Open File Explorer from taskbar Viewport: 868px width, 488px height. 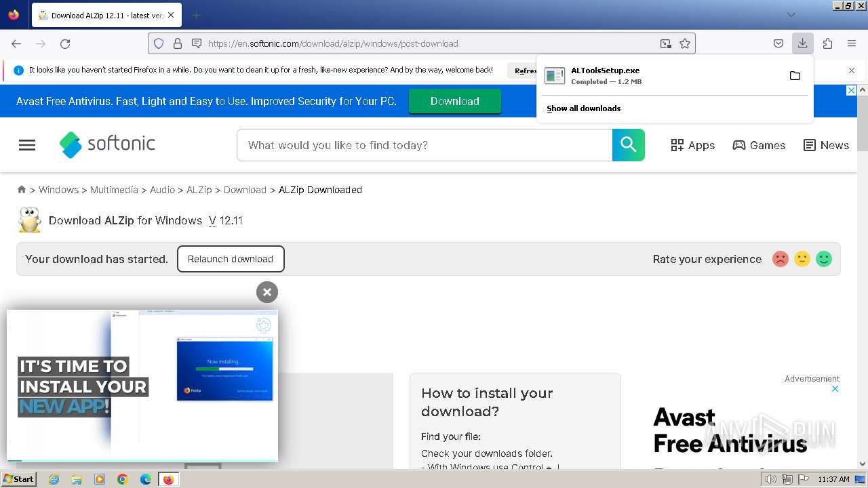(x=77, y=479)
